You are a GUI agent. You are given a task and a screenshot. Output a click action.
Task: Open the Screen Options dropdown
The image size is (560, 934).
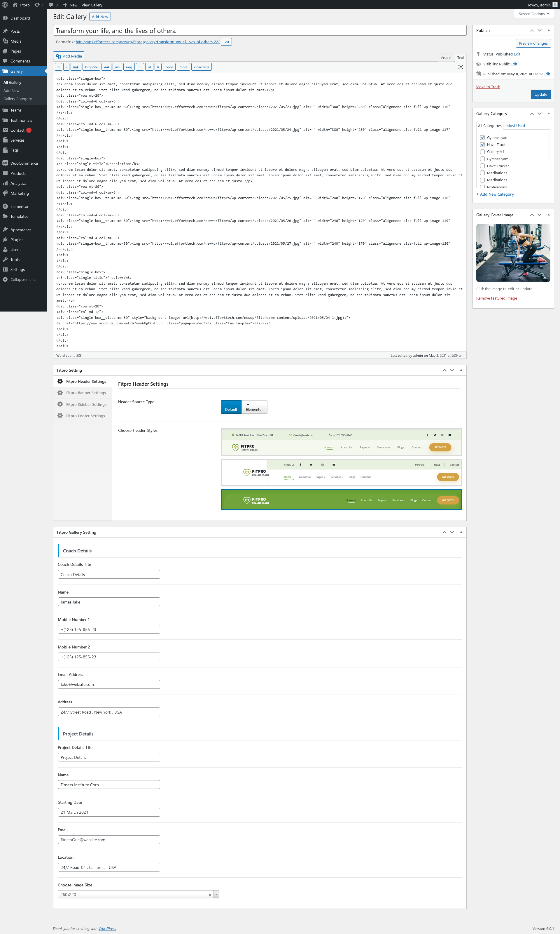[x=533, y=14]
